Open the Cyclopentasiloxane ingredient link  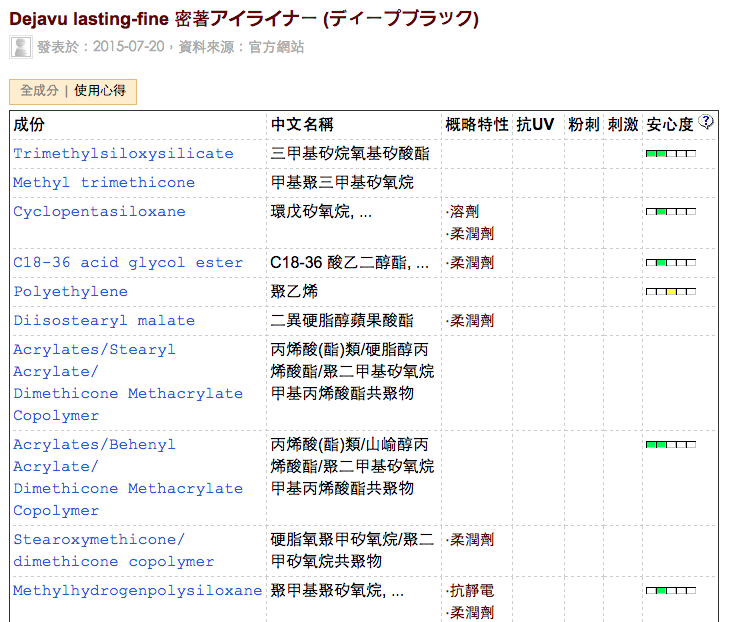point(99,212)
